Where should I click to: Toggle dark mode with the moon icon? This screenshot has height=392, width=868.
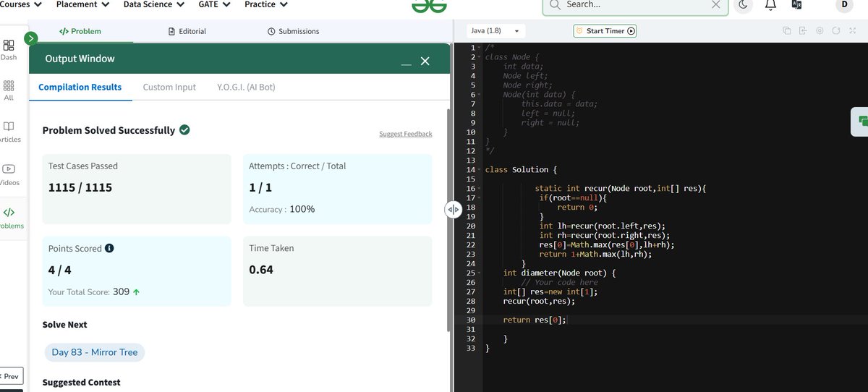[x=744, y=5]
